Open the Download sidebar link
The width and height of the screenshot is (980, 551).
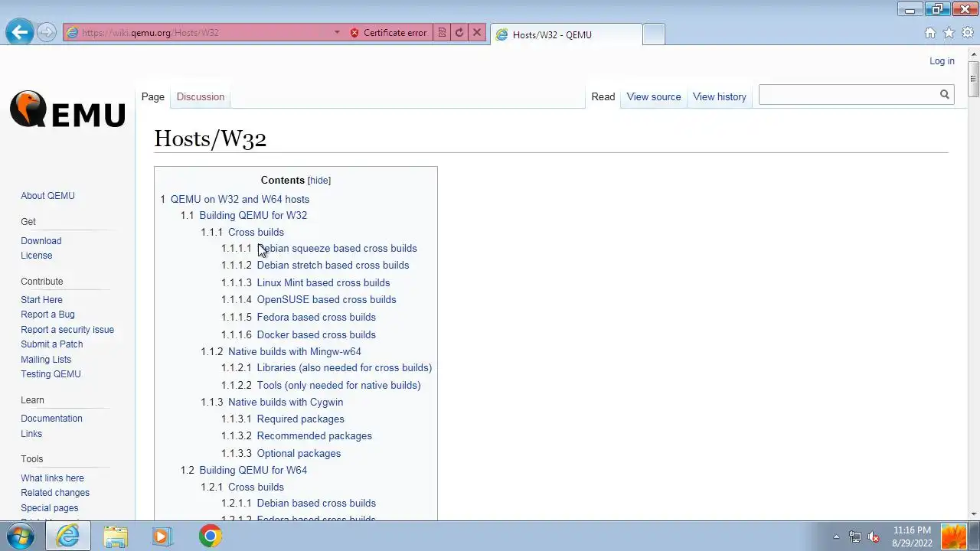click(41, 241)
